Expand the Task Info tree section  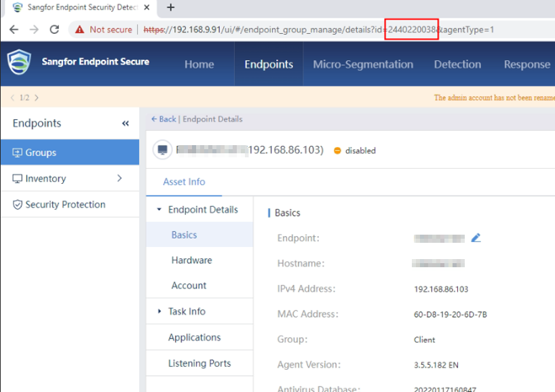coord(159,311)
